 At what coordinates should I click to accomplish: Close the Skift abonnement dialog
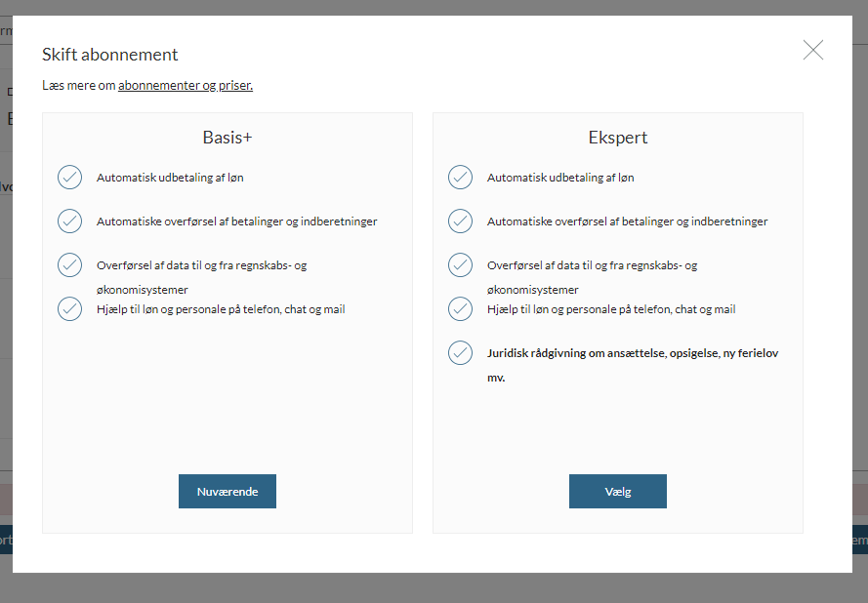point(812,51)
